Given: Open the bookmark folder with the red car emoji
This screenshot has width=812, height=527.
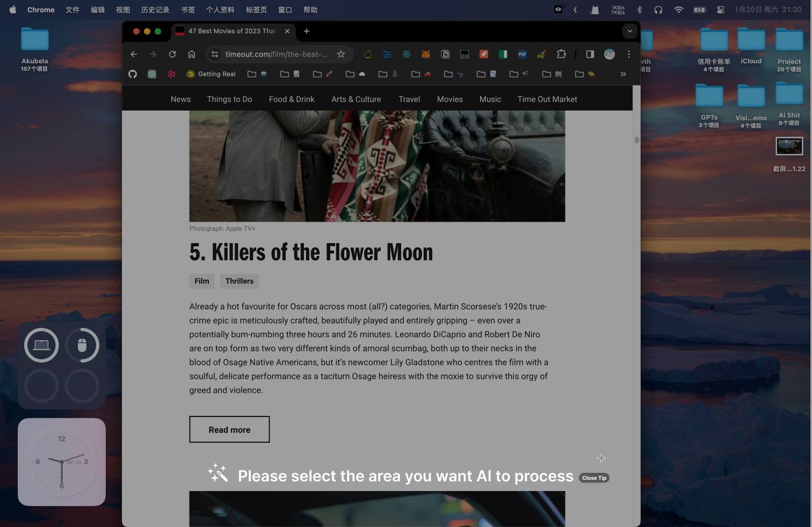Looking at the screenshot, I should (x=422, y=74).
